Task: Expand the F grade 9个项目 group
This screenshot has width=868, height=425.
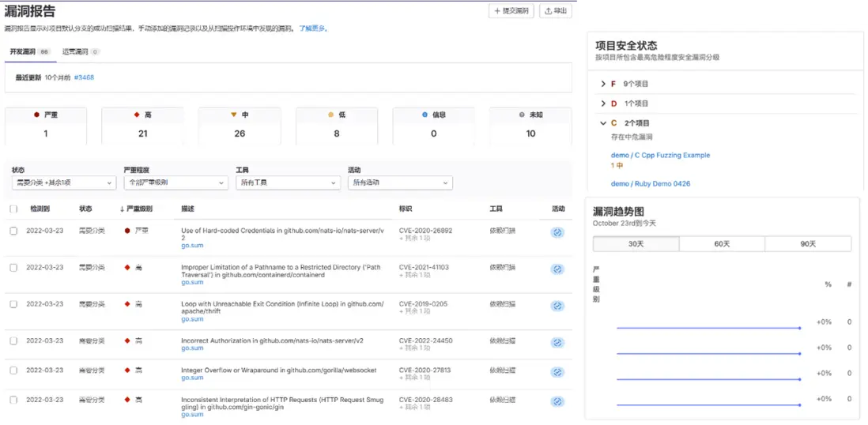Action: click(603, 84)
